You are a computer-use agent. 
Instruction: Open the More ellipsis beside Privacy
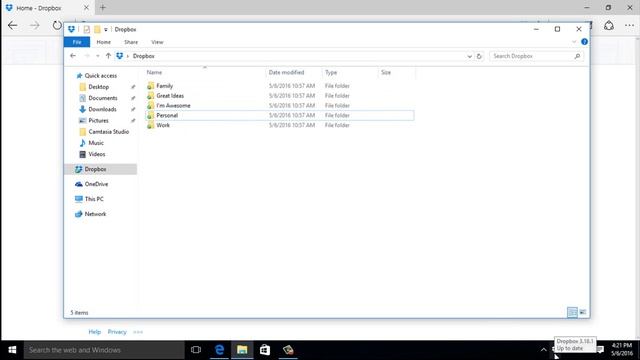point(138,332)
